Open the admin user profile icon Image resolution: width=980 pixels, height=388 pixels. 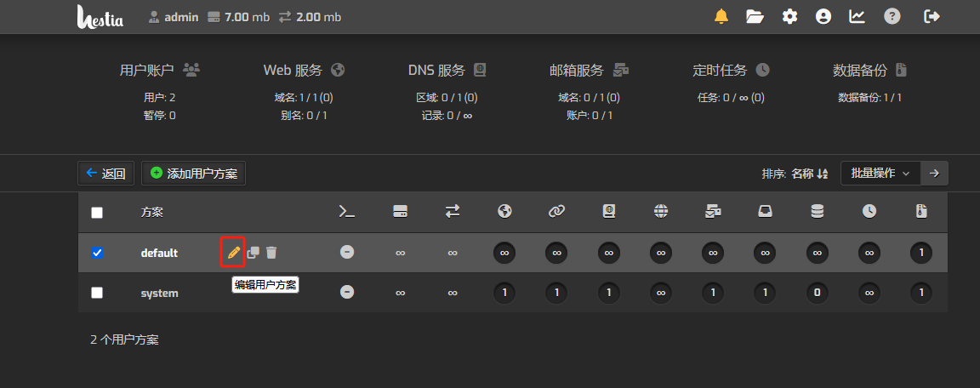point(823,16)
